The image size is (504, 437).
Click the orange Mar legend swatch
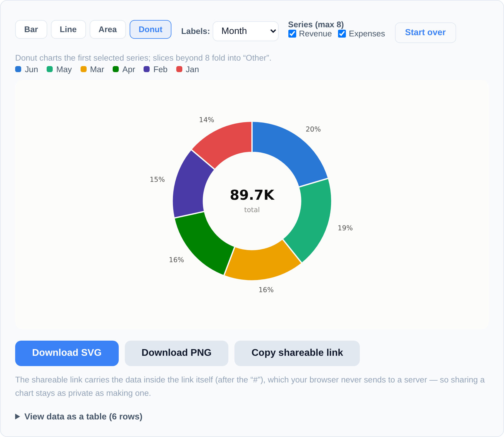pyautogui.click(x=84, y=69)
